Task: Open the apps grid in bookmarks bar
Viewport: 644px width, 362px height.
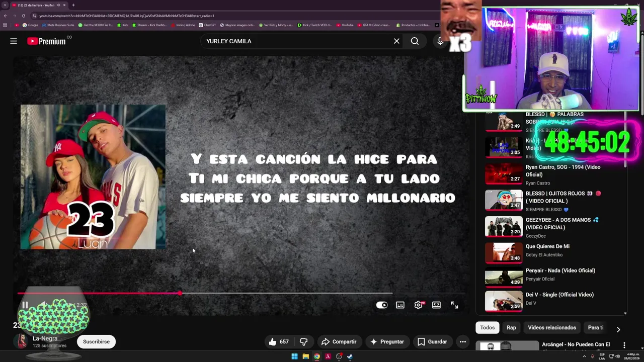Action: click(x=5, y=25)
